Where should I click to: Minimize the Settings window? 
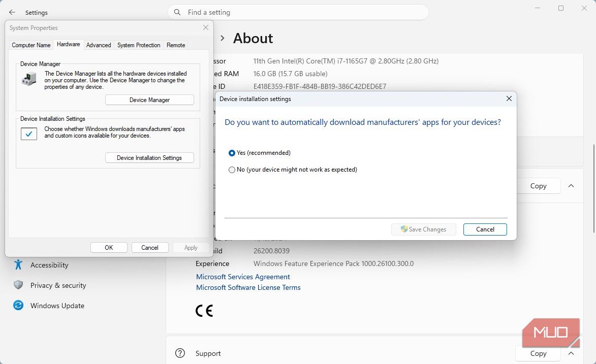click(x=538, y=8)
